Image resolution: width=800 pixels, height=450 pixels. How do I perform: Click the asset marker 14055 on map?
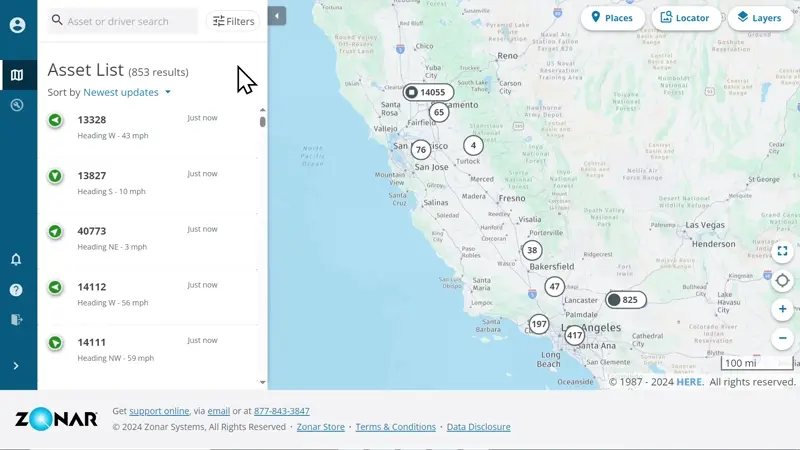click(x=428, y=92)
